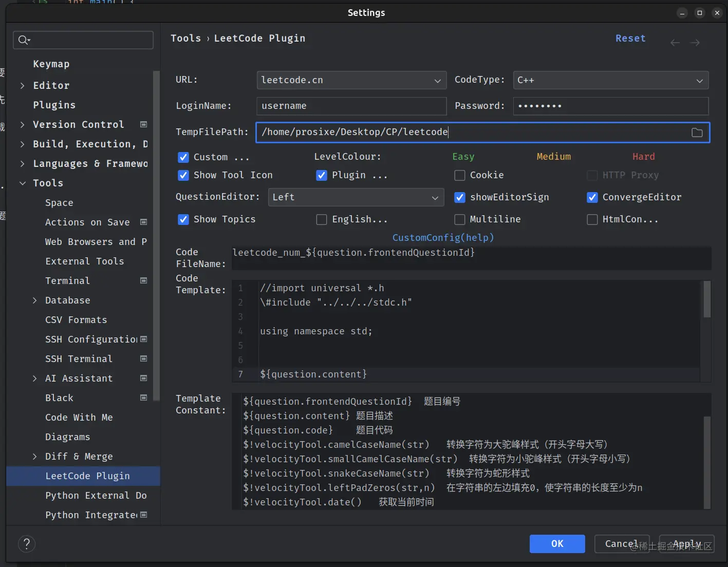Screen dimensions: 728x567
Task: Open the Diagrams settings page
Action: pos(67,437)
